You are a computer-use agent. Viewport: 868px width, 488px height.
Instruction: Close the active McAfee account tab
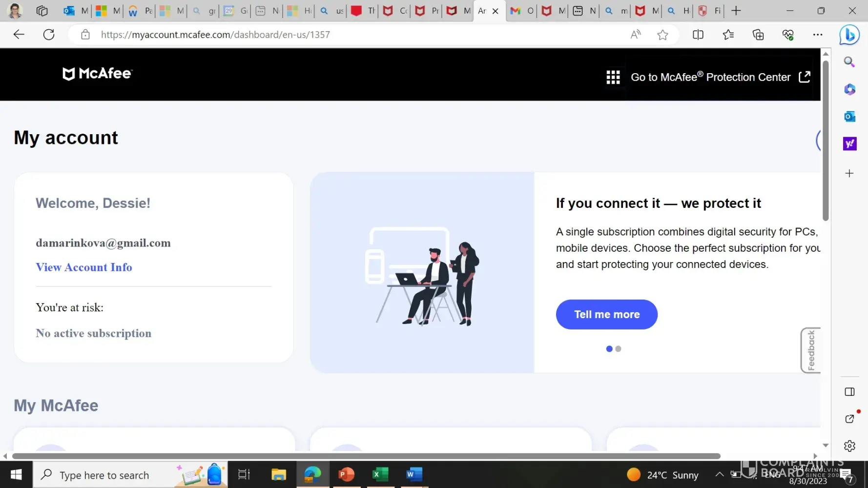496,11
